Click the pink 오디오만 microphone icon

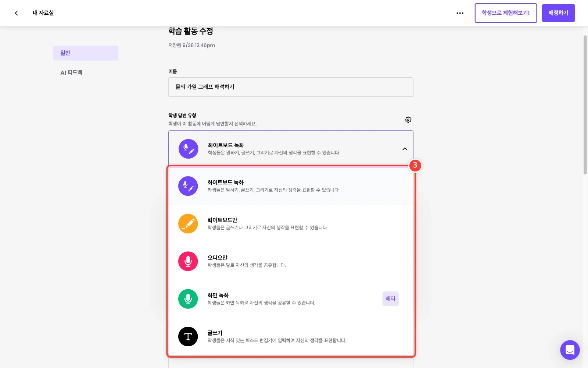pos(188,261)
